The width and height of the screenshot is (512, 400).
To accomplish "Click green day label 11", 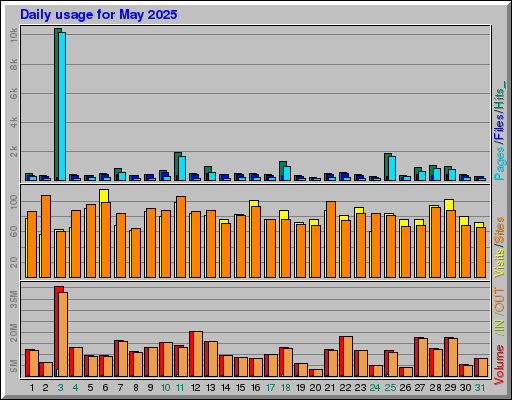I will tap(180, 388).
